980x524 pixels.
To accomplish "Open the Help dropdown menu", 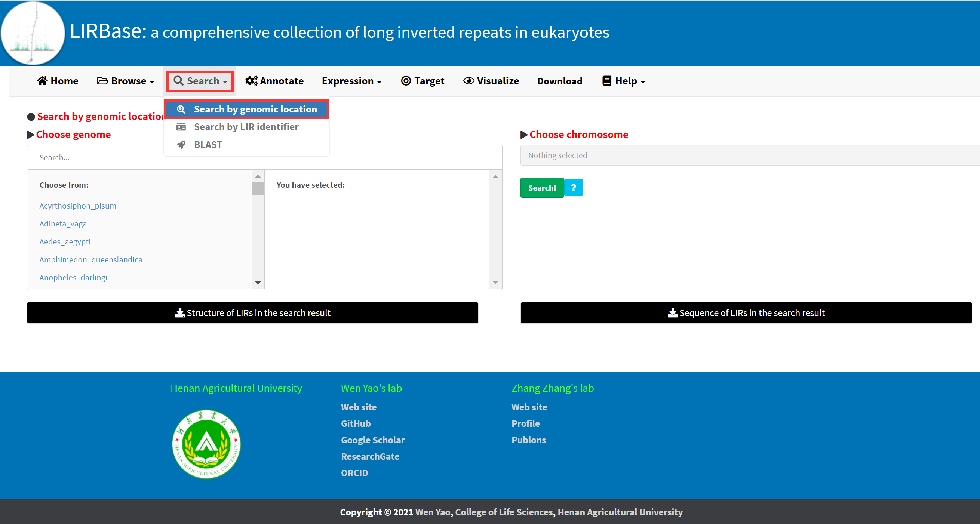I will 624,81.
